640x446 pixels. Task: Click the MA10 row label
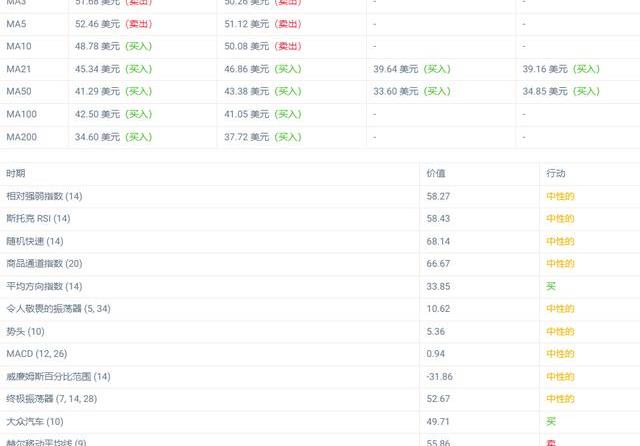pyautogui.click(x=19, y=46)
